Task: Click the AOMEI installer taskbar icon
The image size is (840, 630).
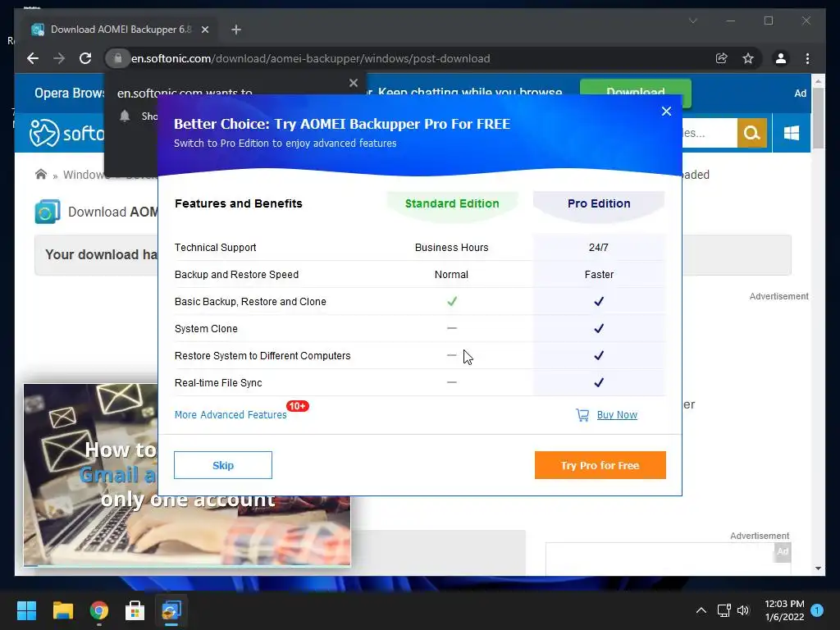Action: [x=171, y=610]
